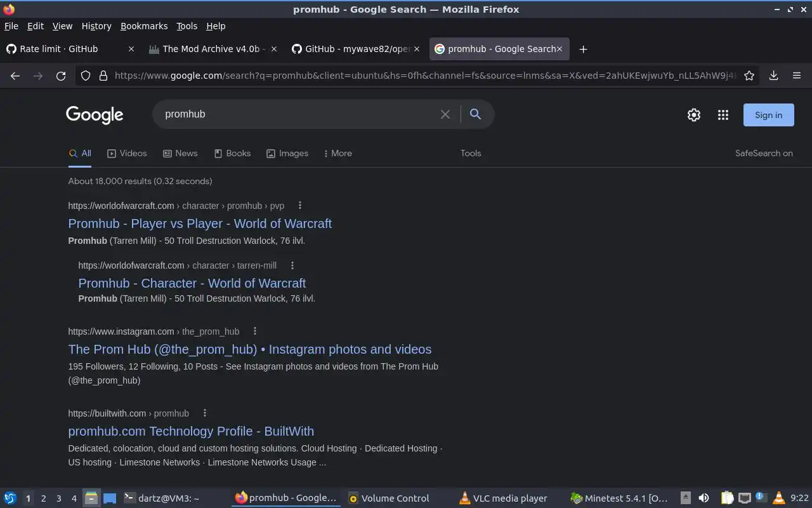Clear the Google search box text

click(x=445, y=114)
